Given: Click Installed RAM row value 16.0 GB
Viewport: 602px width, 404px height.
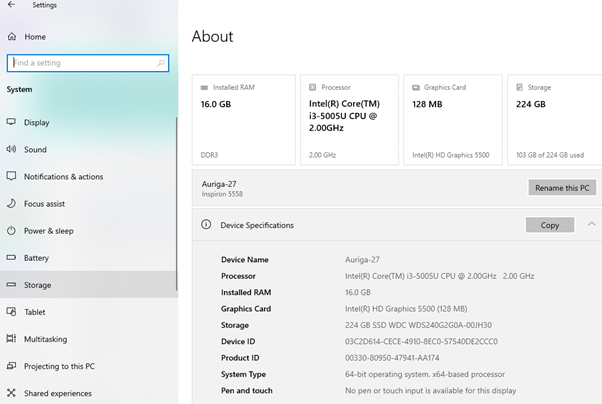Looking at the screenshot, I should click(358, 292).
